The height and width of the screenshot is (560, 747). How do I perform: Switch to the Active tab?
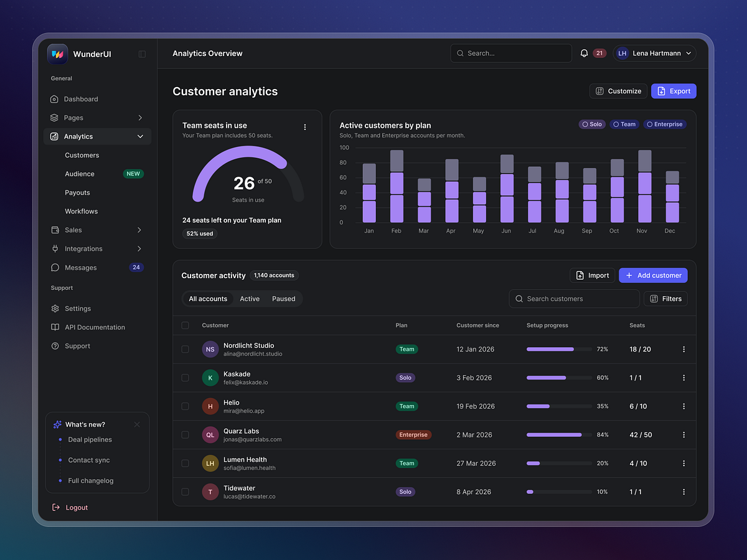(x=250, y=299)
